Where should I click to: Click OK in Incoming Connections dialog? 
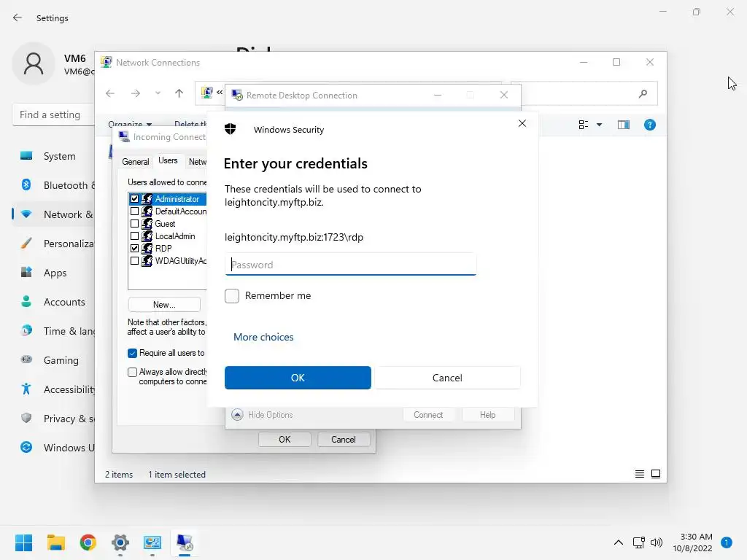[x=285, y=440]
